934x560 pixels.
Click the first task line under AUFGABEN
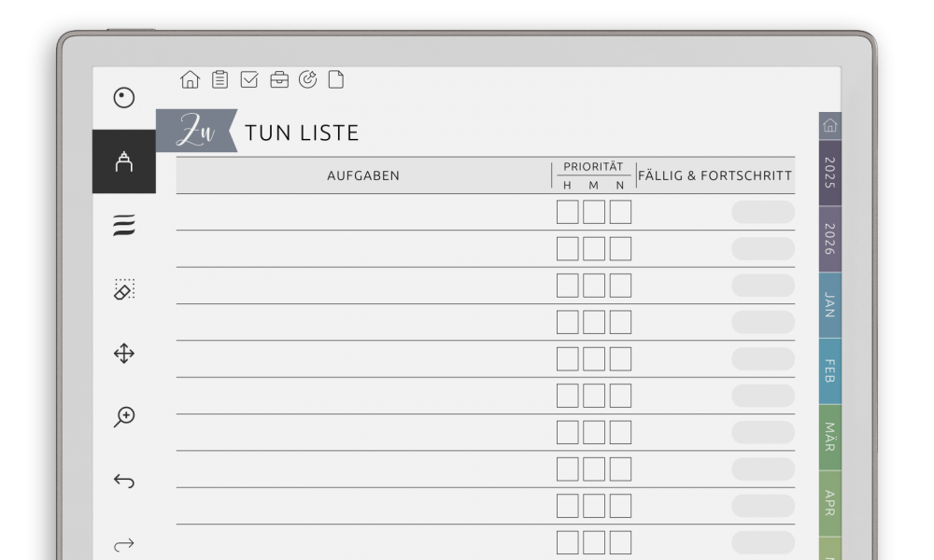tap(363, 212)
